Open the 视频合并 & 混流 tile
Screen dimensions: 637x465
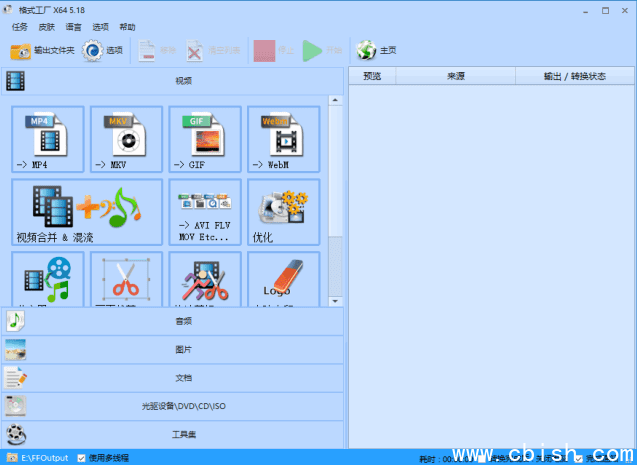(x=87, y=212)
